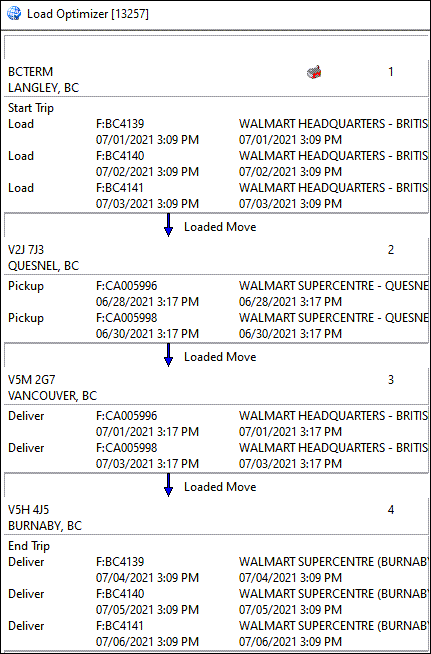Select the Load row for F:BC4140

pyautogui.click(x=217, y=164)
